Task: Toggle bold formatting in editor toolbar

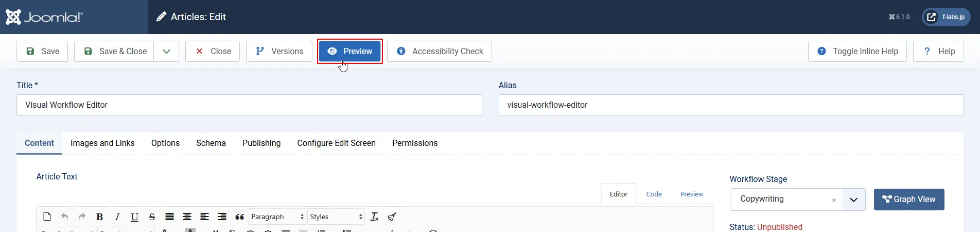Action: [100, 217]
